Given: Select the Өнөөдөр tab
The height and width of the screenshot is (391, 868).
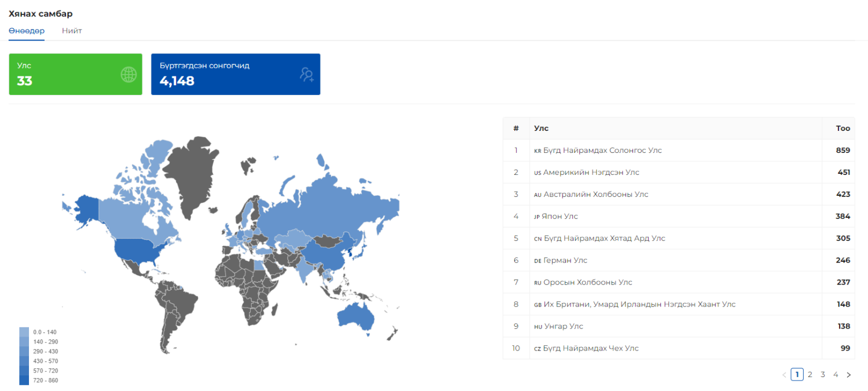Looking at the screenshot, I should tap(27, 31).
